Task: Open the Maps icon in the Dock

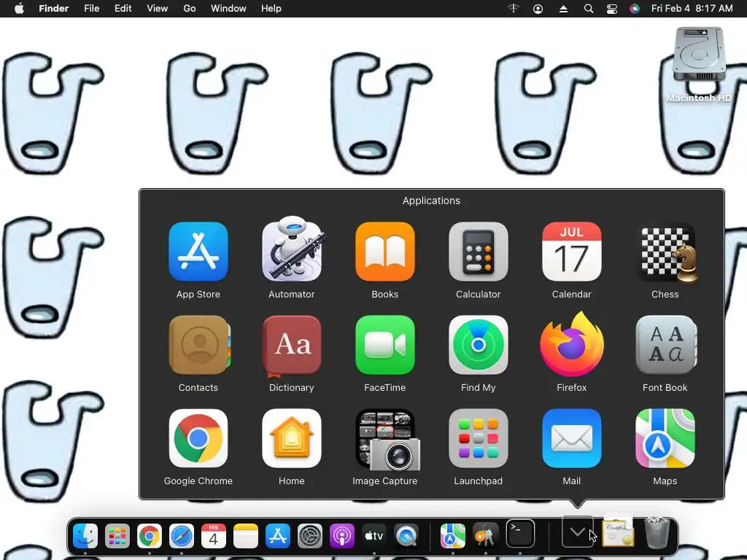Action: 452,536
